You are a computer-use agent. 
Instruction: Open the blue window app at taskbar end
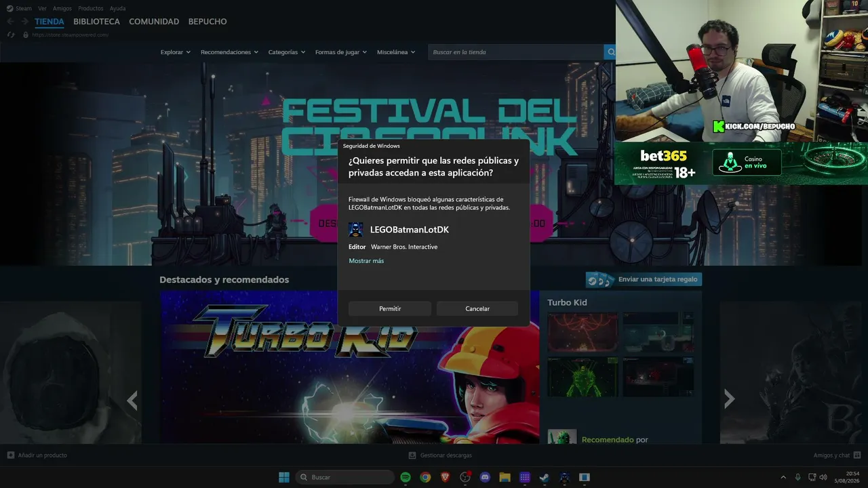click(x=585, y=477)
